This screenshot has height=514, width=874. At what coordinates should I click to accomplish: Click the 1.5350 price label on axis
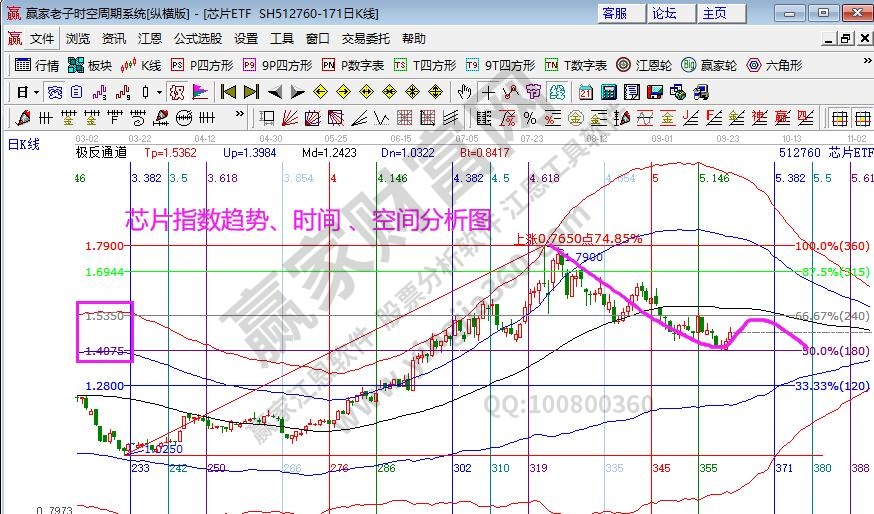click(104, 316)
